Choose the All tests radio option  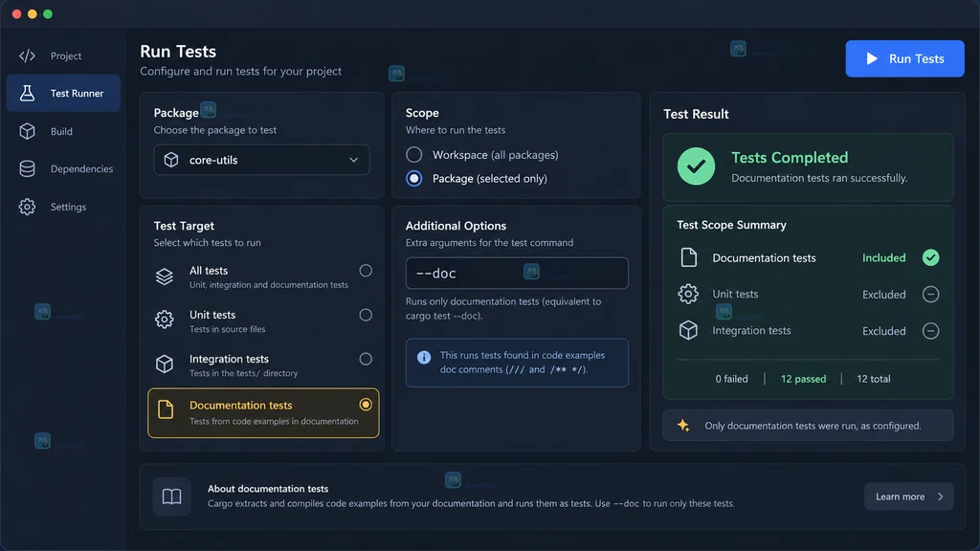click(366, 271)
